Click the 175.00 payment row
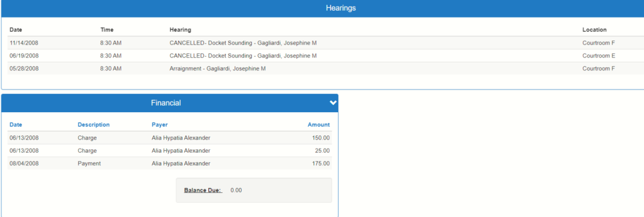Image resolution: width=644 pixels, height=217 pixels. (170, 164)
